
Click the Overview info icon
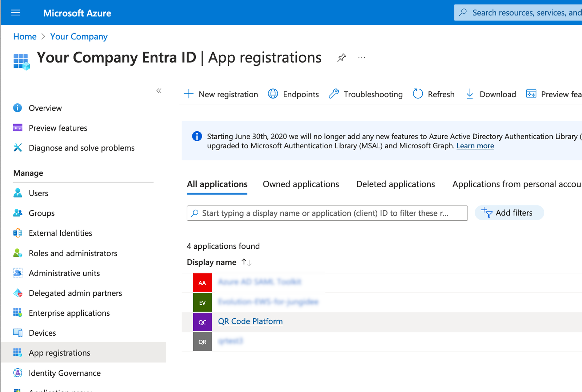tap(17, 108)
